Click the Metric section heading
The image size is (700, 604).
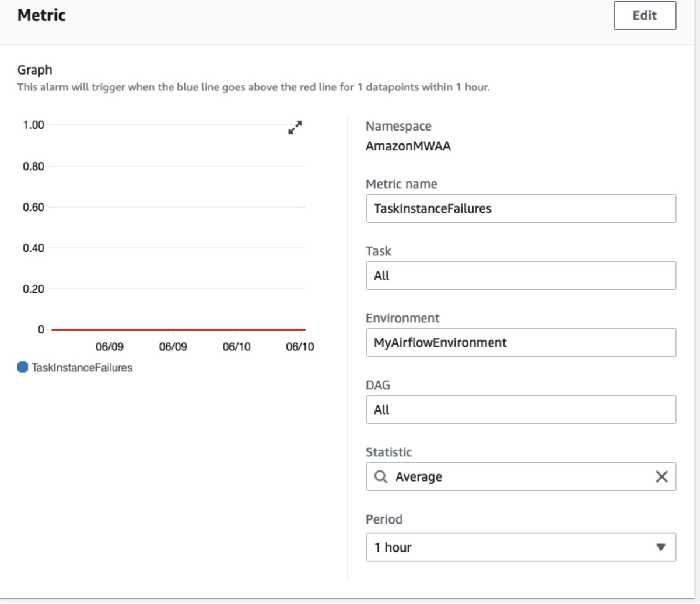(41, 15)
